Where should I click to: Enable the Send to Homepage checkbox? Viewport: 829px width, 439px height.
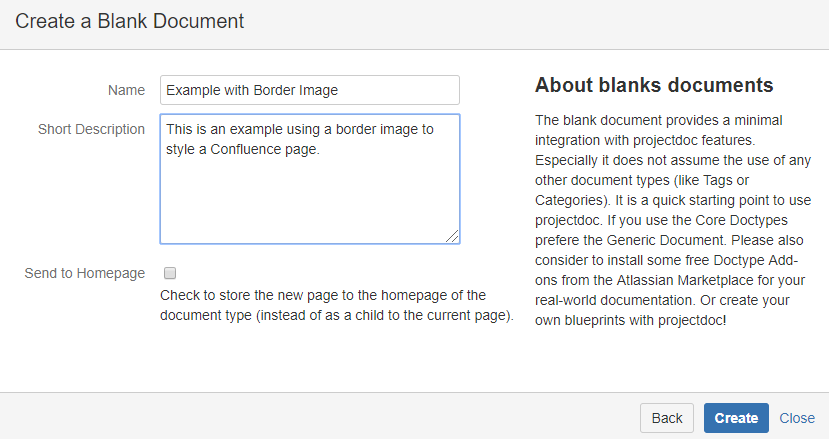[169, 273]
